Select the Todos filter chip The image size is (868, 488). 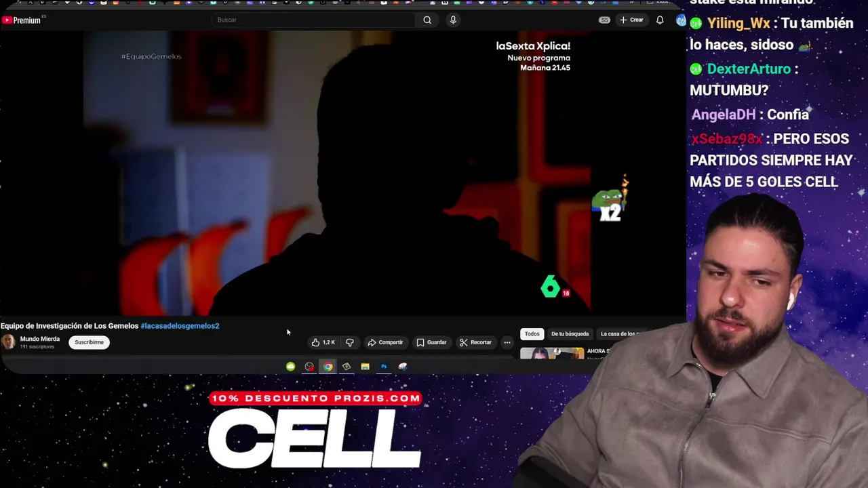tap(532, 333)
